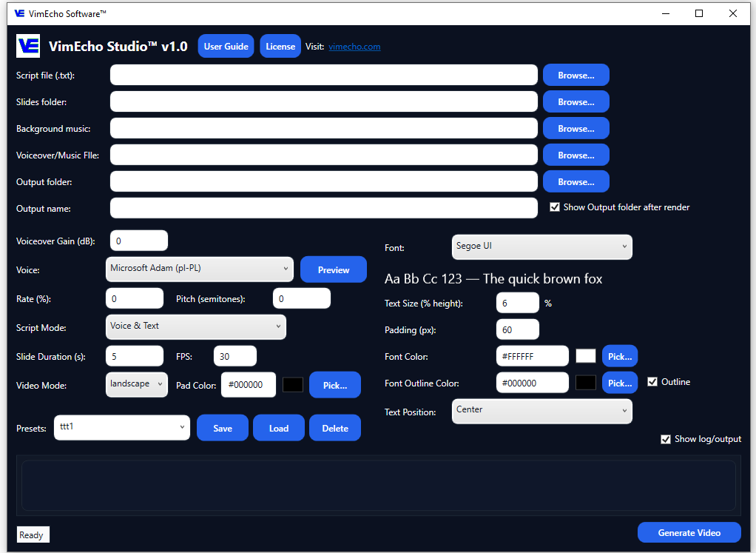Click Generate Video
This screenshot has width=756, height=553.
(689, 532)
